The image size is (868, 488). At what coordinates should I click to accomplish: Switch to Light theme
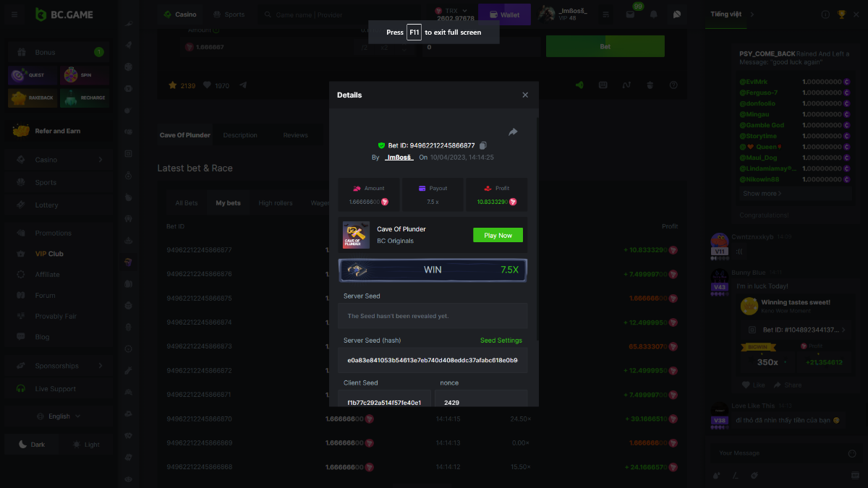[86, 445]
